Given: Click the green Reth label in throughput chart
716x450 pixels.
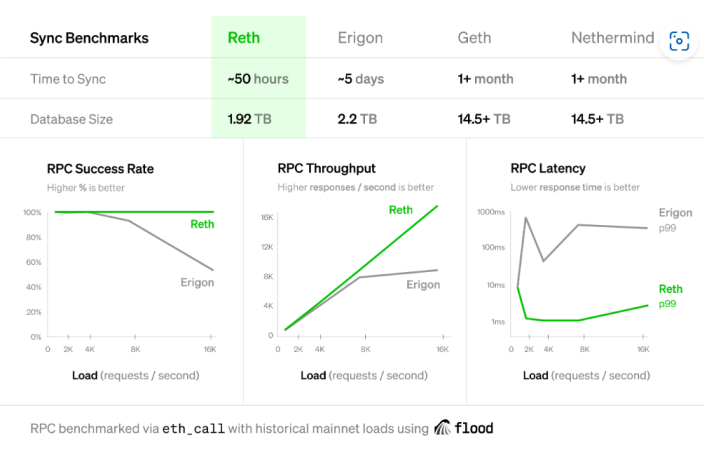Looking at the screenshot, I should coord(400,210).
